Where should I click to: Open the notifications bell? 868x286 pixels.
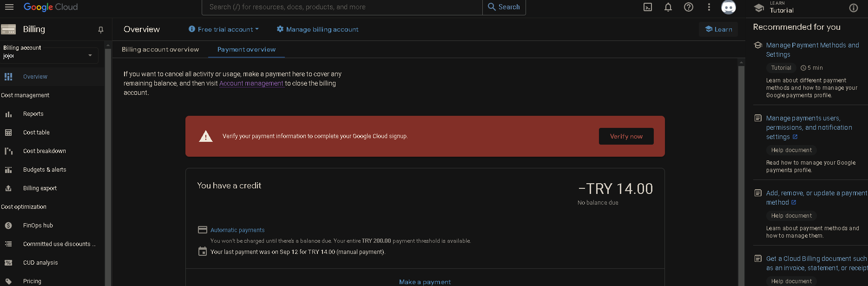pyautogui.click(x=668, y=7)
